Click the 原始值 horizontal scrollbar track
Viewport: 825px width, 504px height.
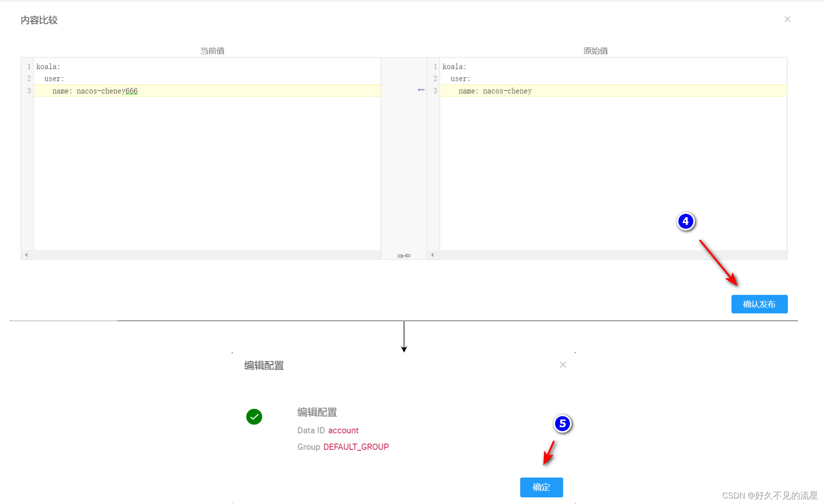point(607,255)
